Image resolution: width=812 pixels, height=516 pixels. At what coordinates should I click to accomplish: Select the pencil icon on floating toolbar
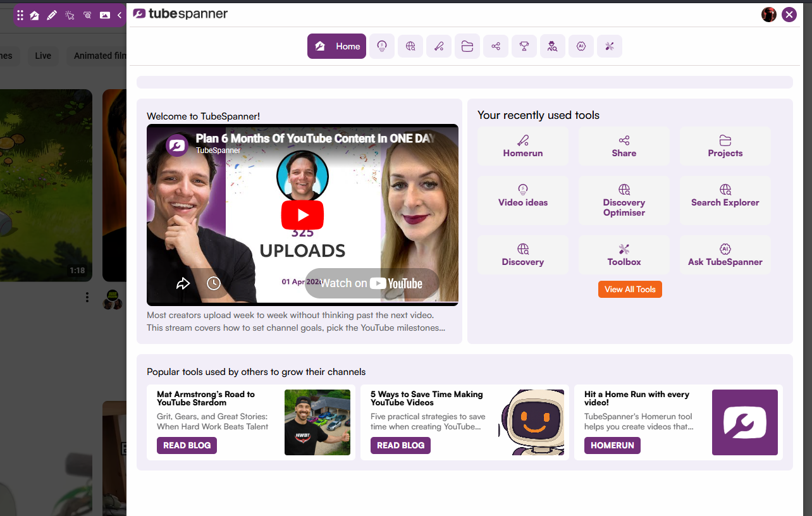[52, 15]
